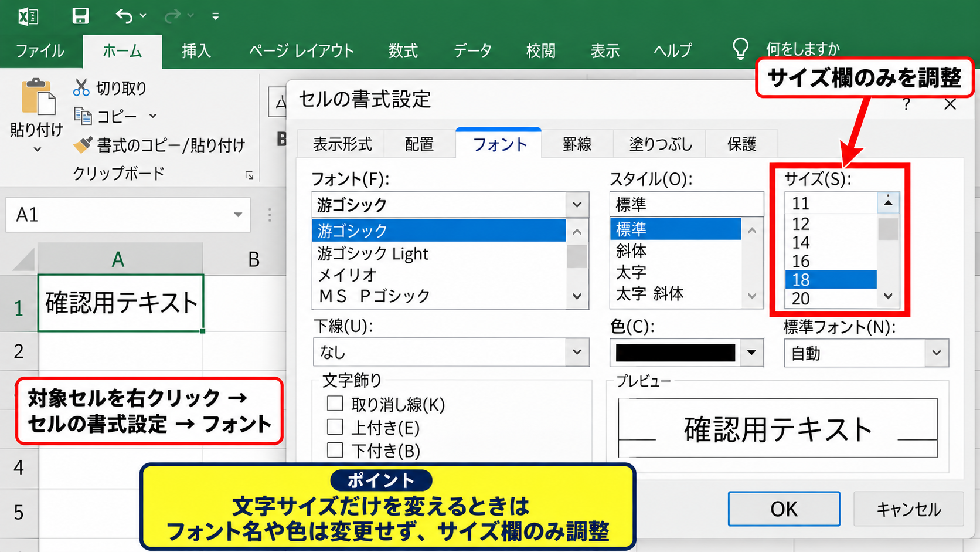980x552 pixels.
Task: Click the lightbulb 何をしますか icon
Action: coord(740,49)
